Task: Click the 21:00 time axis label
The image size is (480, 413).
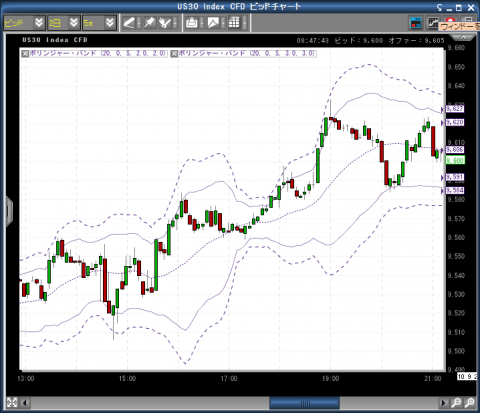Action: click(433, 378)
